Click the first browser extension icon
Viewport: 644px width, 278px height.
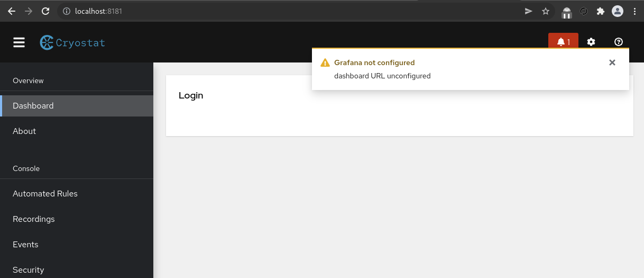pos(567,12)
